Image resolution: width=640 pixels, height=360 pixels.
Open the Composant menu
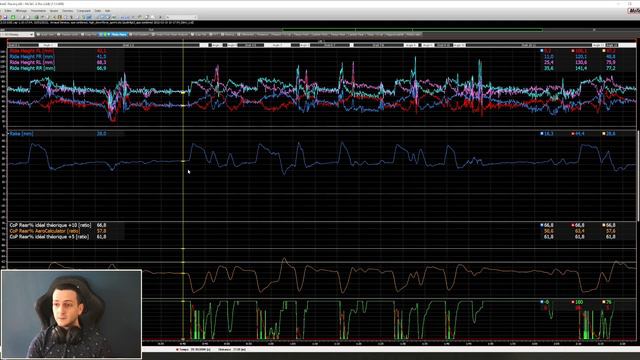point(84,11)
